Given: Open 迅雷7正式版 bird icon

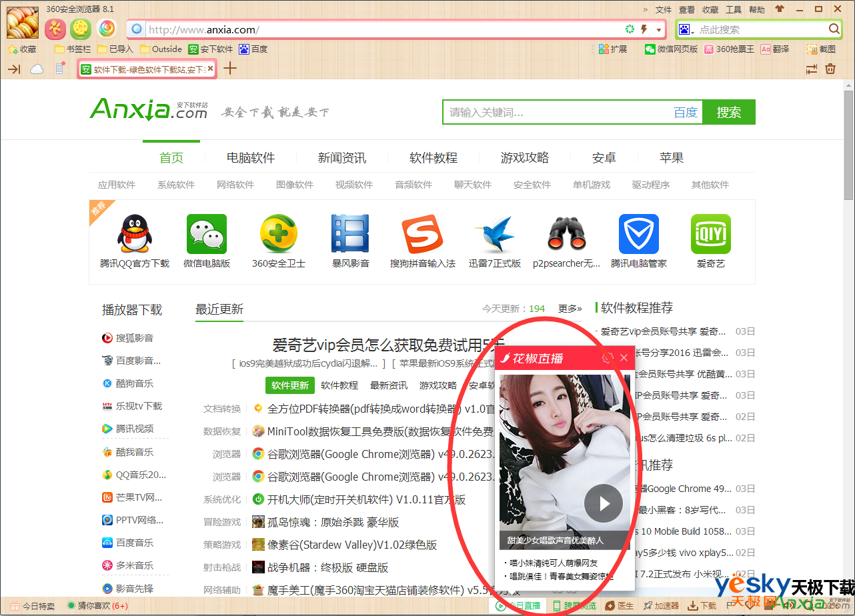Looking at the screenshot, I should pos(495,234).
